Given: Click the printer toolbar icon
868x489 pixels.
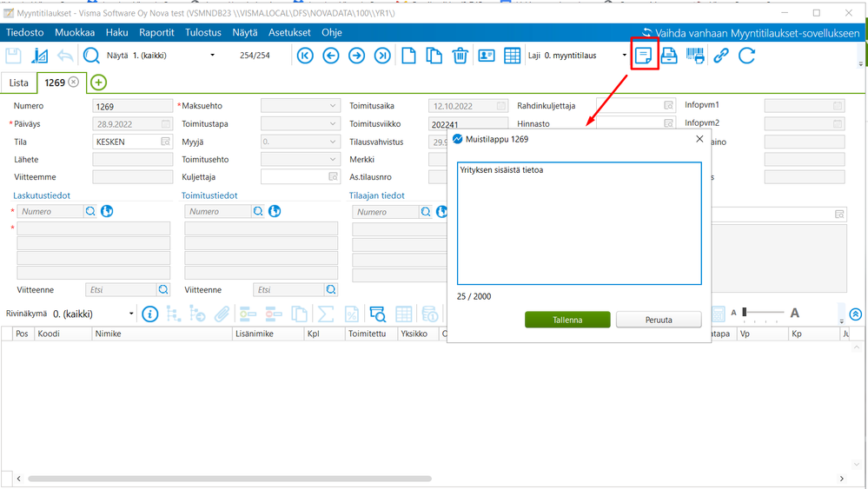Looking at the screenshot, I should pos(669,56).
